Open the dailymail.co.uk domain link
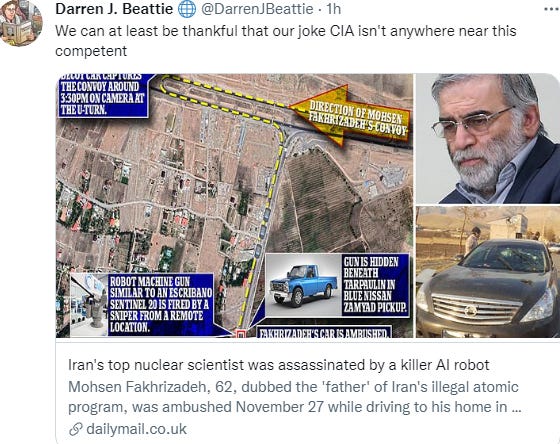The height and width of the screenshot is (444, 560). point(136,429)
